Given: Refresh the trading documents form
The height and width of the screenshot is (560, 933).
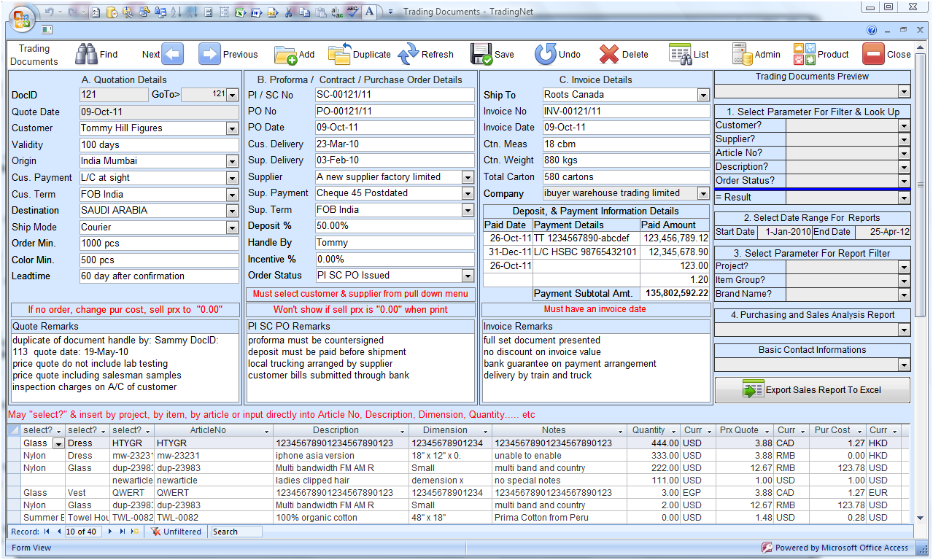Looking at the screenshot, I should pyautogui.click(x=409, y=54).
